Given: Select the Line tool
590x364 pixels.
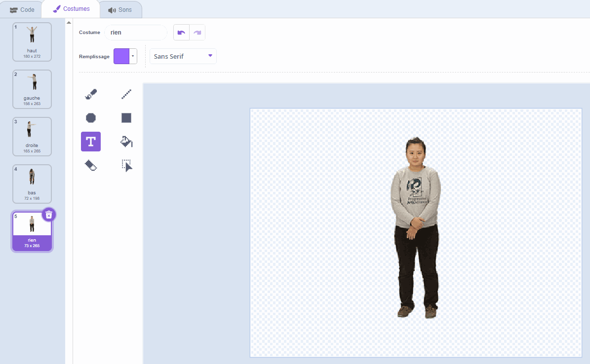Looking at the screenshot, I should pyautogui.click(x=126, y=94).
